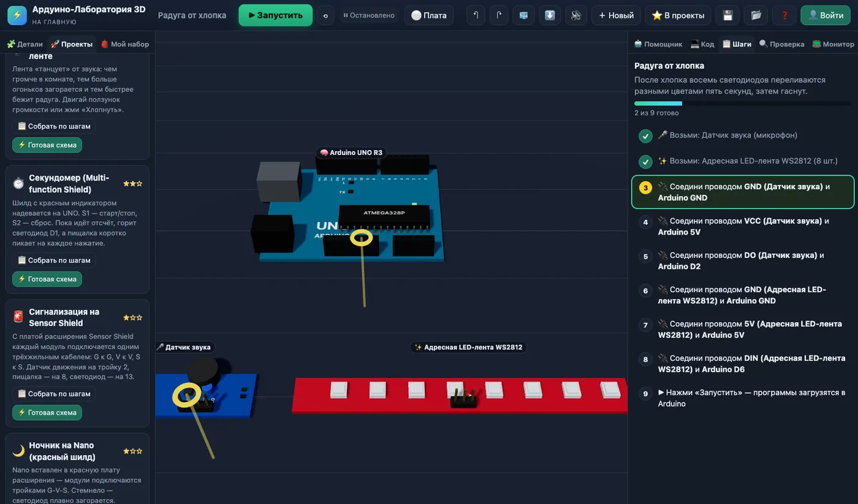
Task: Select step 5: DO (Датчик звука) to Arduino D2
Action: (x=742, y=261)
